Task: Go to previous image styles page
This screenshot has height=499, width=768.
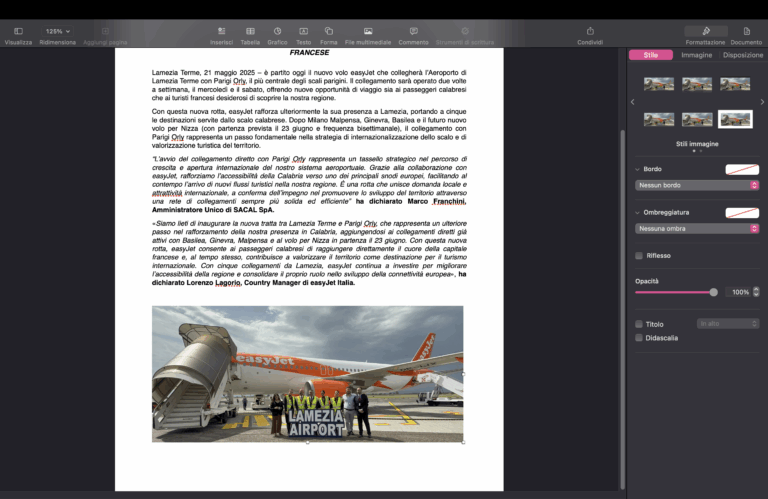Action: 633,102
